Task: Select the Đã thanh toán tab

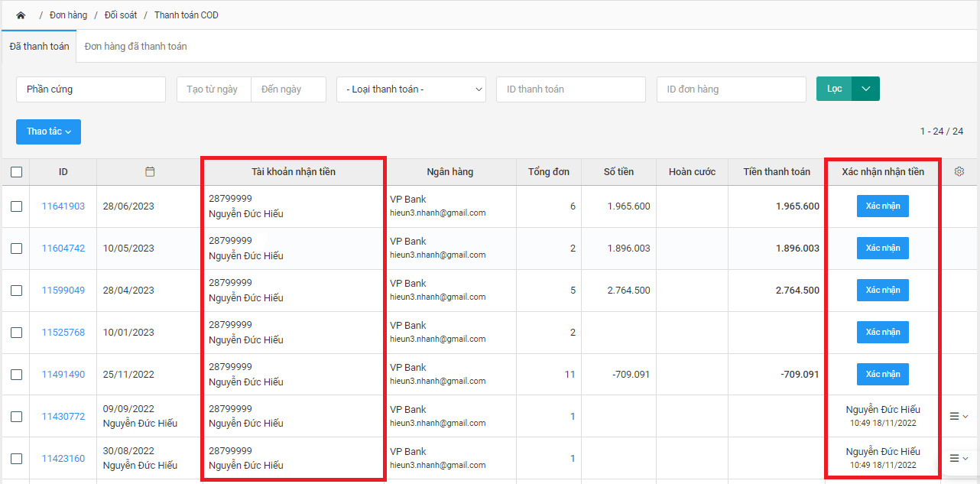Action: point(39,47)
